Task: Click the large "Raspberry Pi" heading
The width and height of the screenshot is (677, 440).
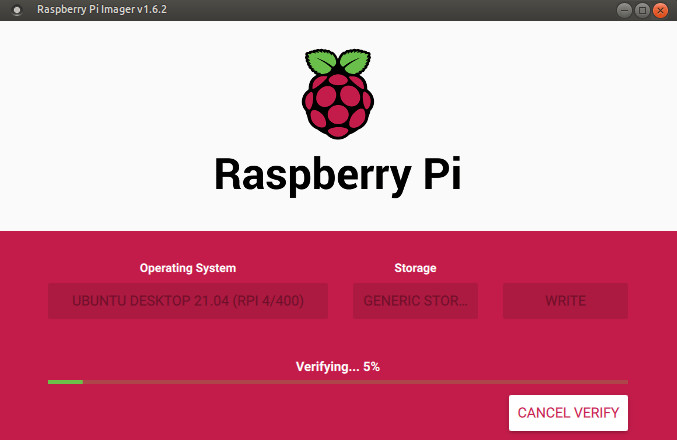Action: tap(338, 174)
